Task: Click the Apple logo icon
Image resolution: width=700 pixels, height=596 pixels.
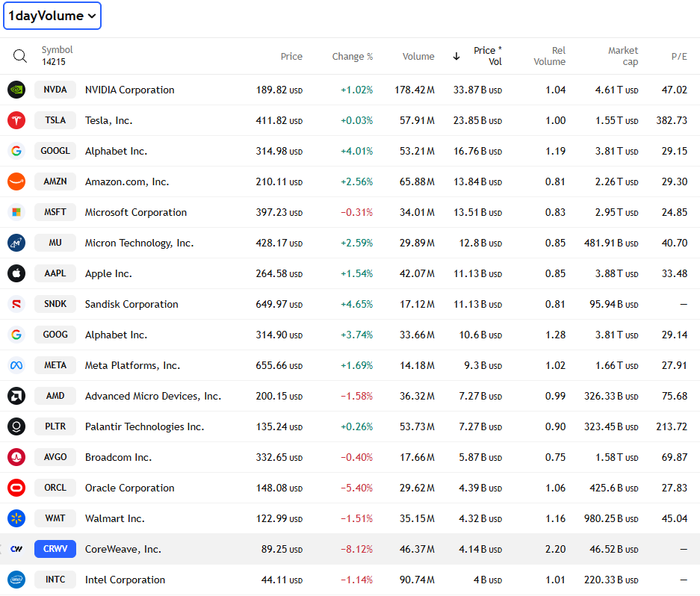Action: click(x=16, y=273)
